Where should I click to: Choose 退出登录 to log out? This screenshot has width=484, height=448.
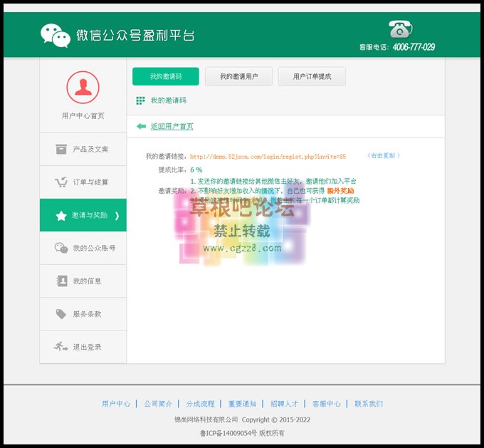tap(83, 347)
